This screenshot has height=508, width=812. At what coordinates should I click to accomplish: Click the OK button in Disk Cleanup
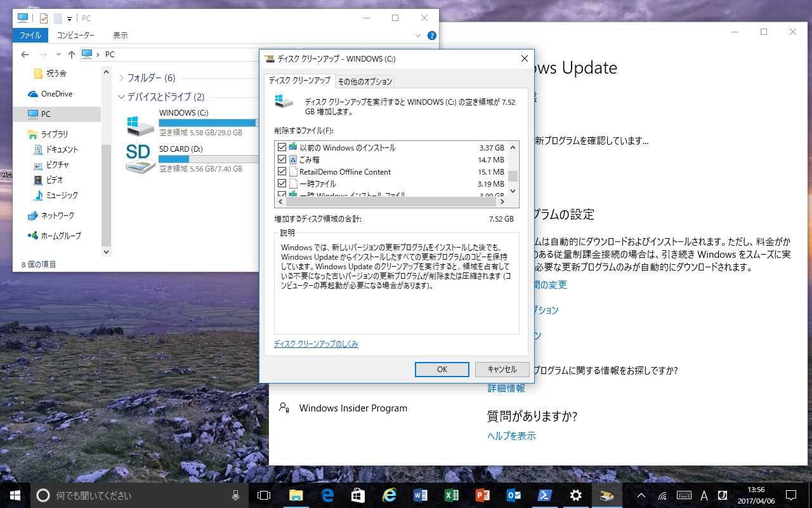(442, 370)
